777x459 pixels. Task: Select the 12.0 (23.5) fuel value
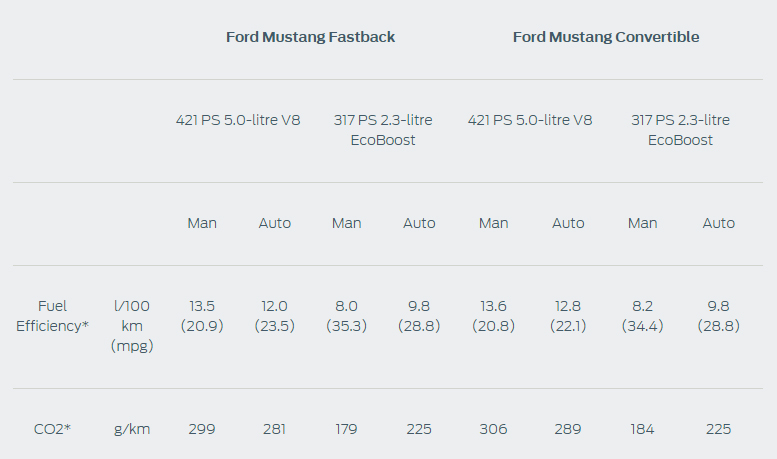tap(275, 316)
